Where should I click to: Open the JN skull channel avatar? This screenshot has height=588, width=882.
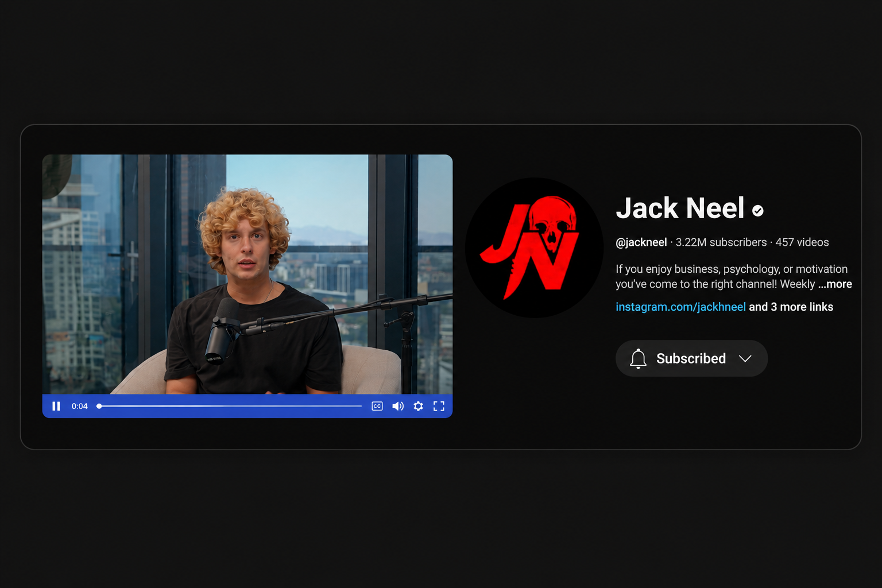tap(534, 247)
